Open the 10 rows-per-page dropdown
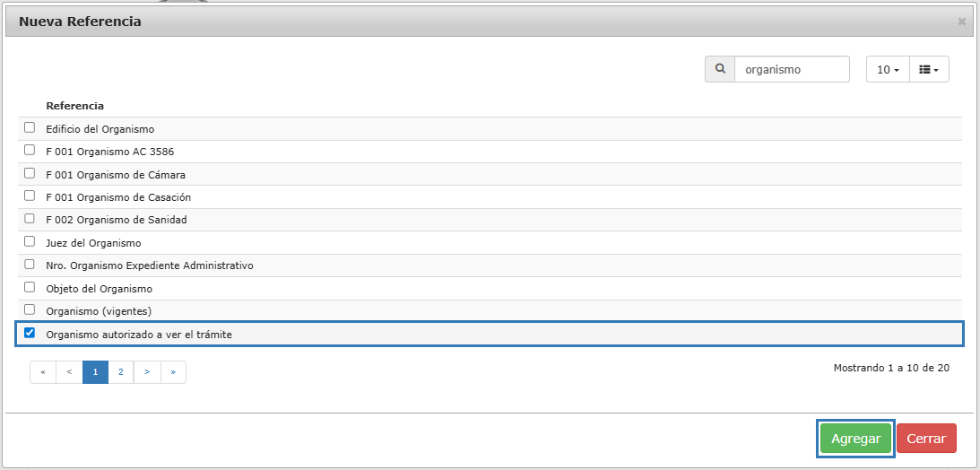Viewport: 980px width, 470px height. (888, 69)
